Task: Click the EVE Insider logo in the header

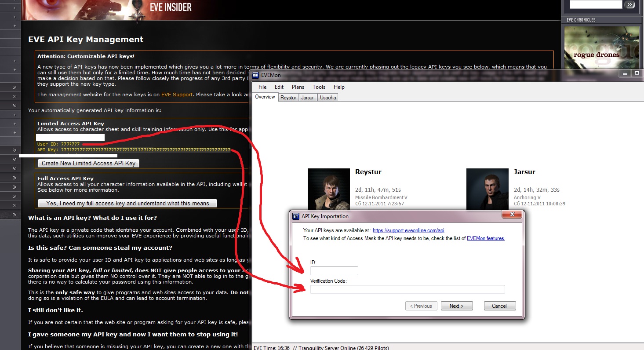Action: (171, 7)
